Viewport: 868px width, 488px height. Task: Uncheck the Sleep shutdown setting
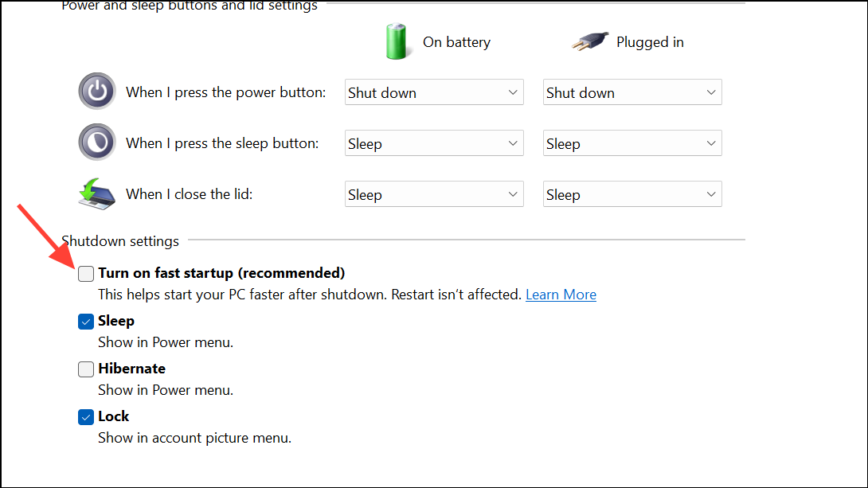coord(85,321)
